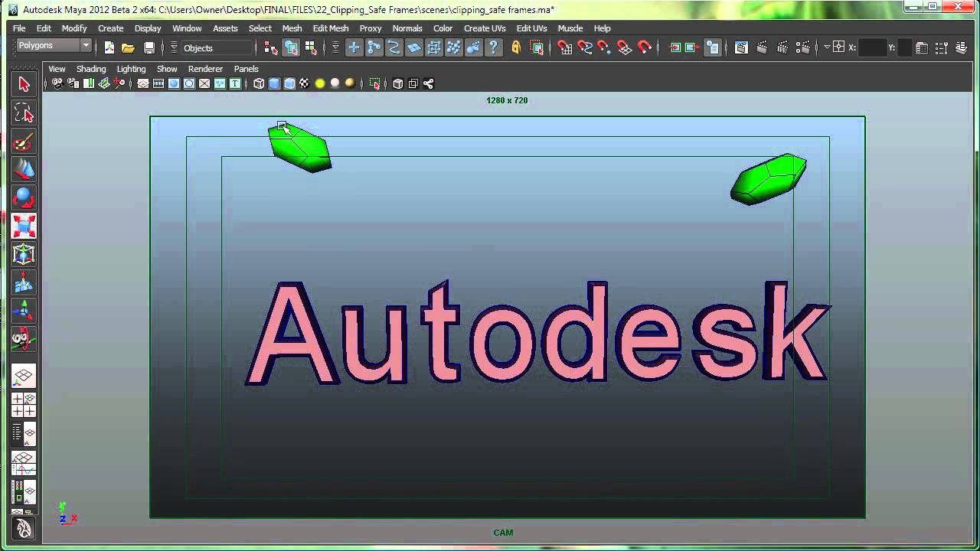Save the current scene
The width and height of the screenshot is (980, 551).
pos(149,47)
